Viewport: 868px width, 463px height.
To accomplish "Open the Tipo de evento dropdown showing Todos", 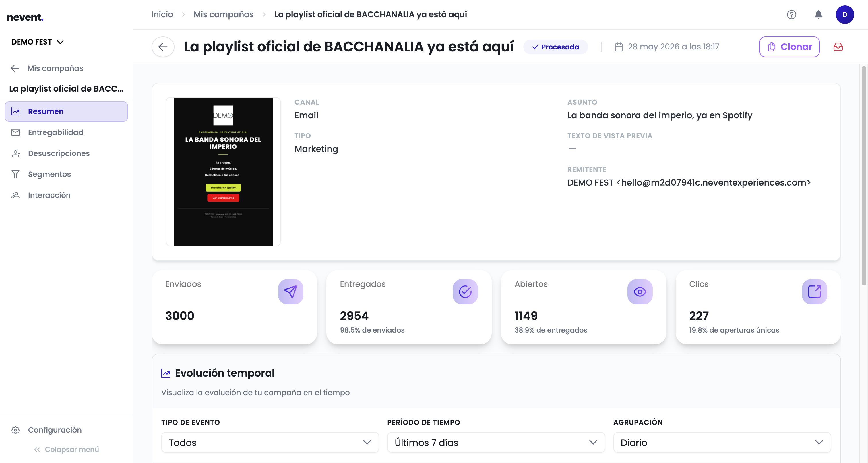I will pos(270,442).
